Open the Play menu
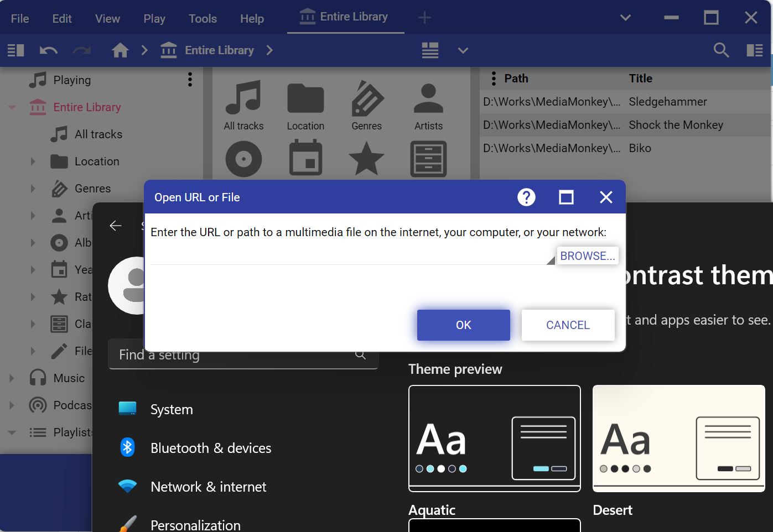 tap(154, 19)
